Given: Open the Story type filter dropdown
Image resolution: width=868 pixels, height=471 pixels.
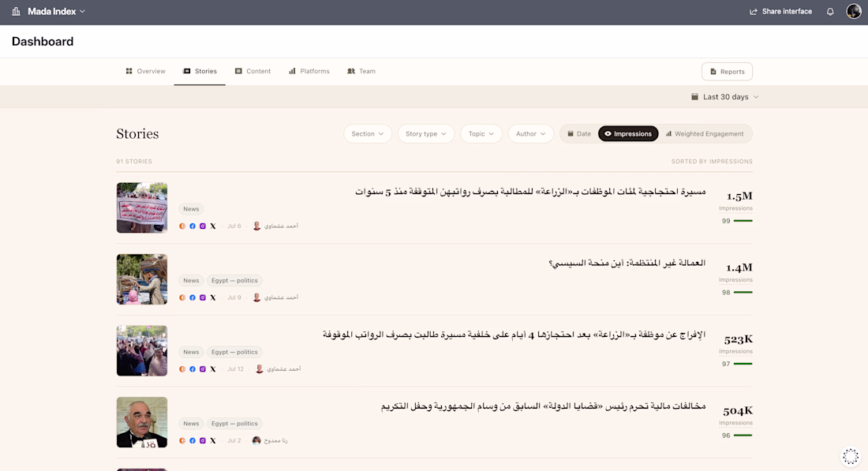Looking at the screenshot, I should [x=425, y=134].
